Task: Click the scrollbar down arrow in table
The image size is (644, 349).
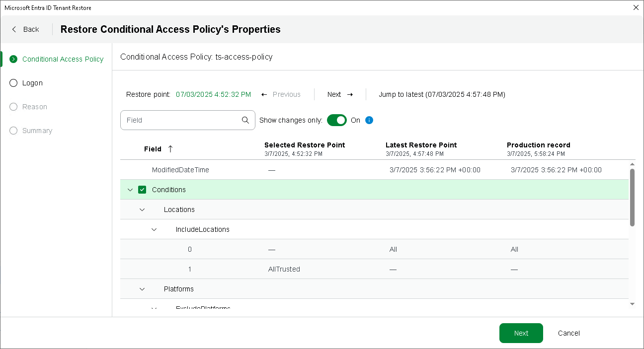Action: [632, 303]
